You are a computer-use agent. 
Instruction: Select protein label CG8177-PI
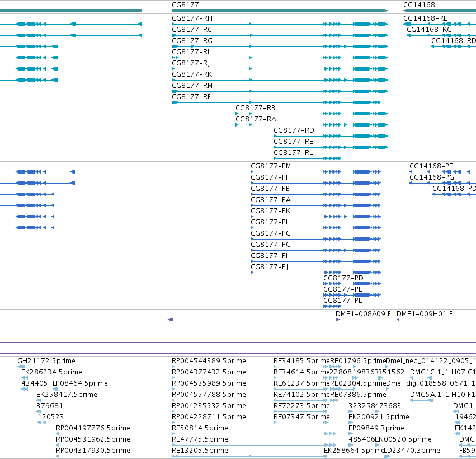click(x=269, y=256)
